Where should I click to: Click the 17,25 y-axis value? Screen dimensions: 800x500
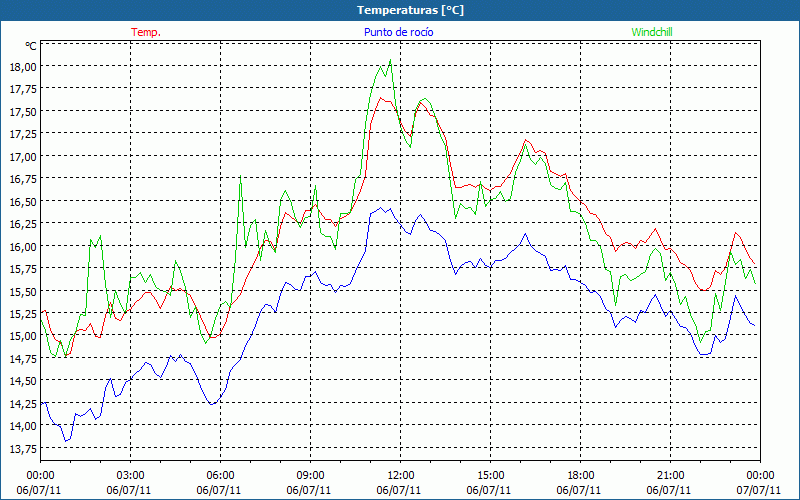23,134
